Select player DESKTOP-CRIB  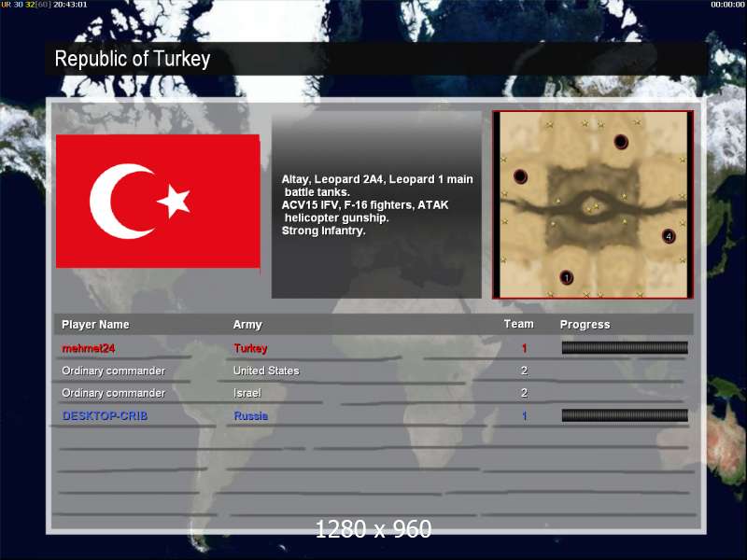[105, 415]
